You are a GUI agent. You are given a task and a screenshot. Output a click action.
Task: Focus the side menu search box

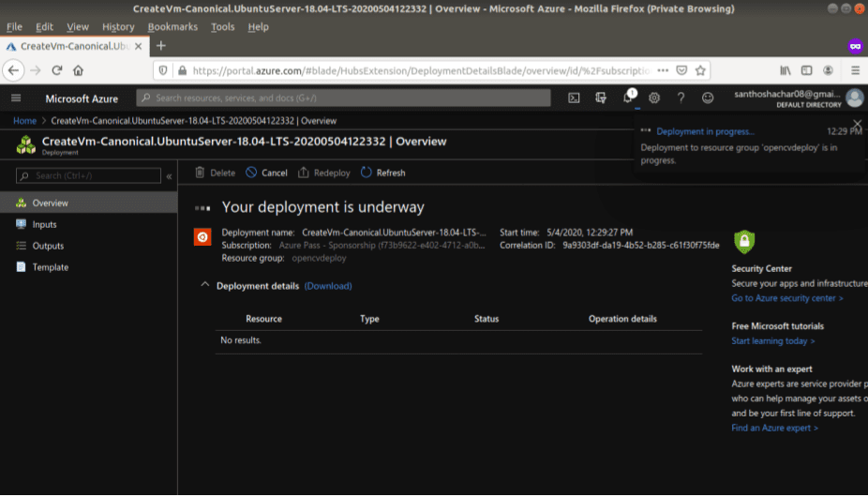(88, 175)
